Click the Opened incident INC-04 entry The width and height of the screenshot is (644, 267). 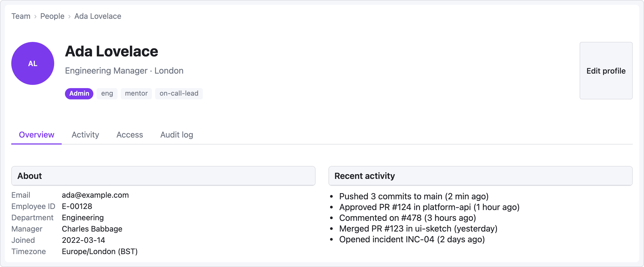412,239
